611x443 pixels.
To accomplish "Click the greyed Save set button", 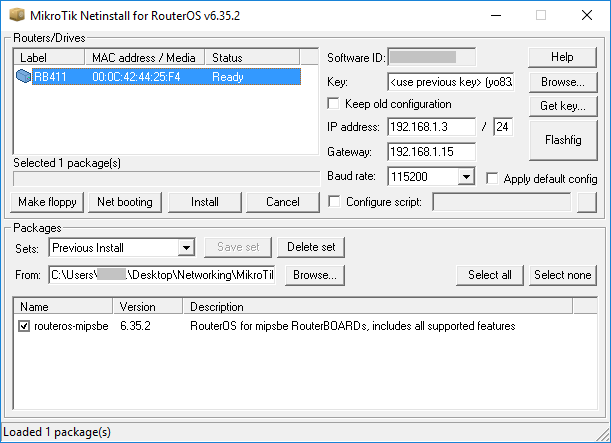I will pos(238,247).
